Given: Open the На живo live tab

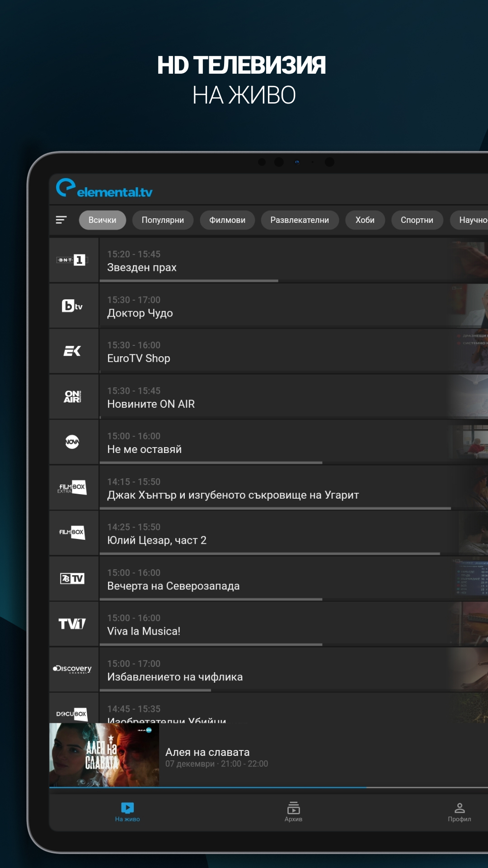Looking at the screenshot, I should pos(127,812).
